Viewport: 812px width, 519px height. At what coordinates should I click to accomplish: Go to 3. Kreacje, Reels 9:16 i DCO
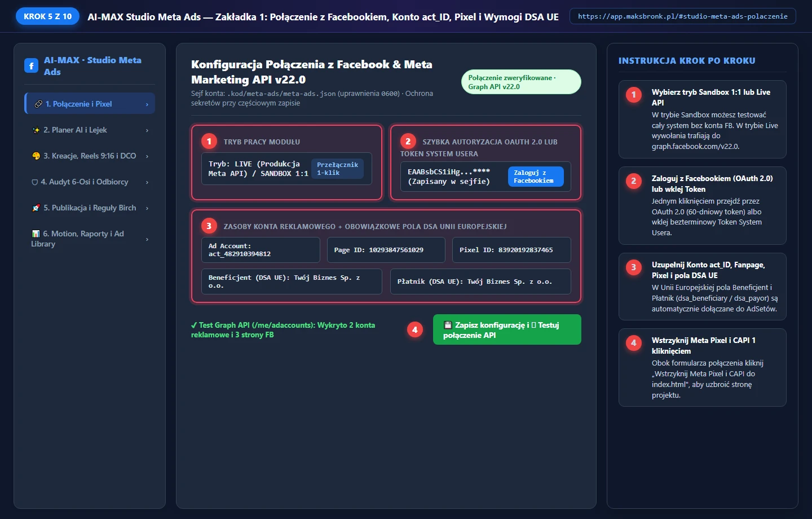tap(90, 156)
